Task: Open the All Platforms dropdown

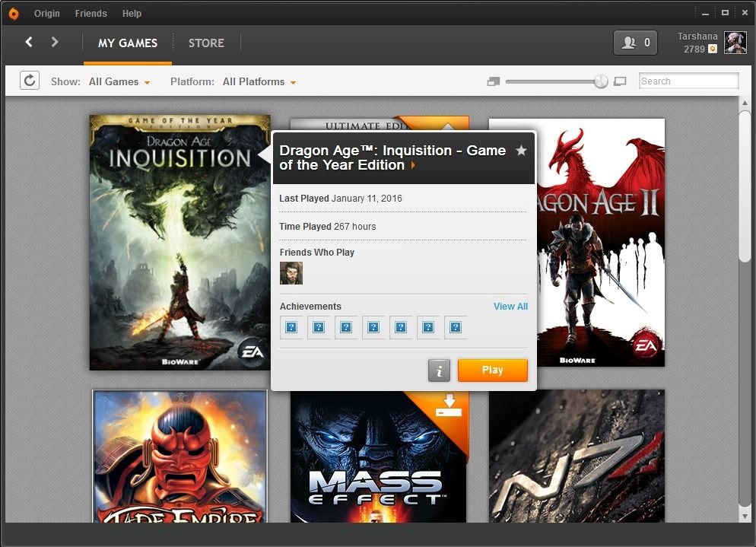Action: pos(259,81)
